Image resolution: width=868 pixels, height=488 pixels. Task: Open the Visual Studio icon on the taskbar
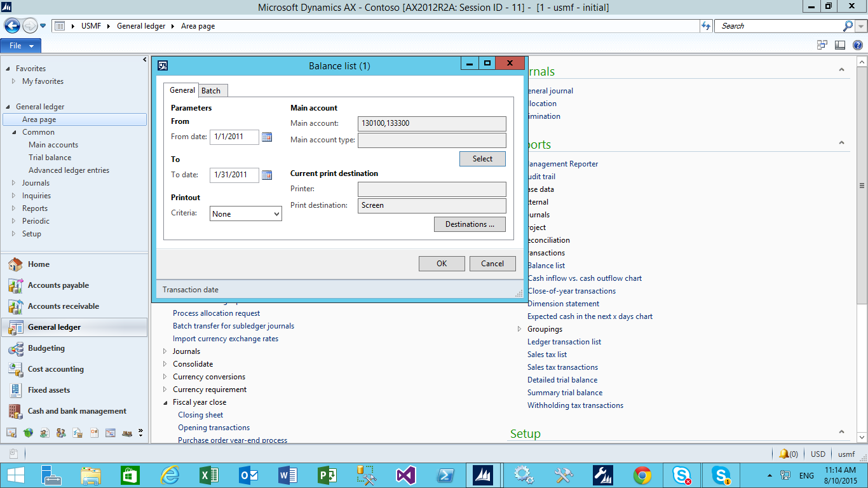click(x=405, y=475)
